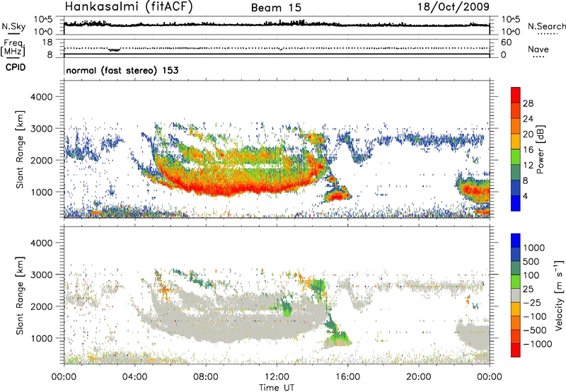The height and width of the screenshot is (392, 566).
Task: Click the 4 dB colorbar tick label
Action: click(525, 196)
